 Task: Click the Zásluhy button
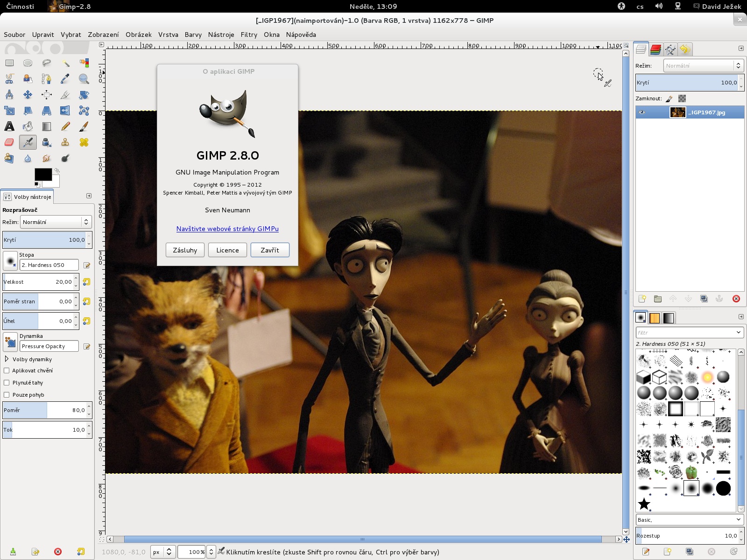[185, 250]
